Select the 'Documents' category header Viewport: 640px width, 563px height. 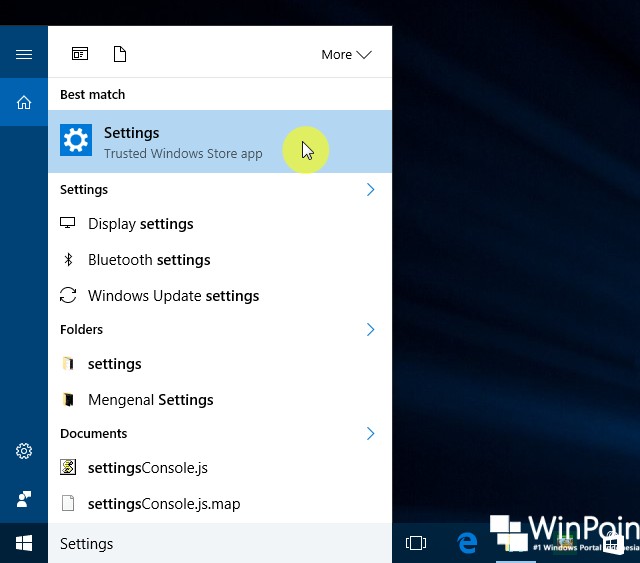pyautogui.click(x=93, y=434)
